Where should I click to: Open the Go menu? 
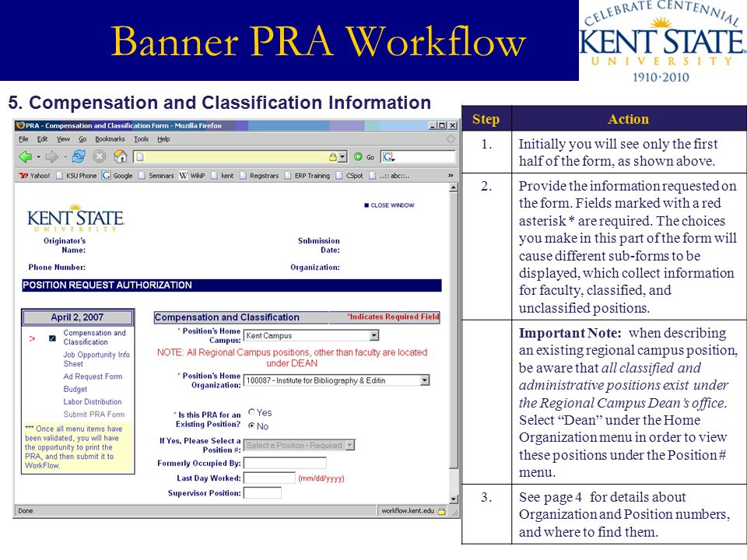coord(82,139)
